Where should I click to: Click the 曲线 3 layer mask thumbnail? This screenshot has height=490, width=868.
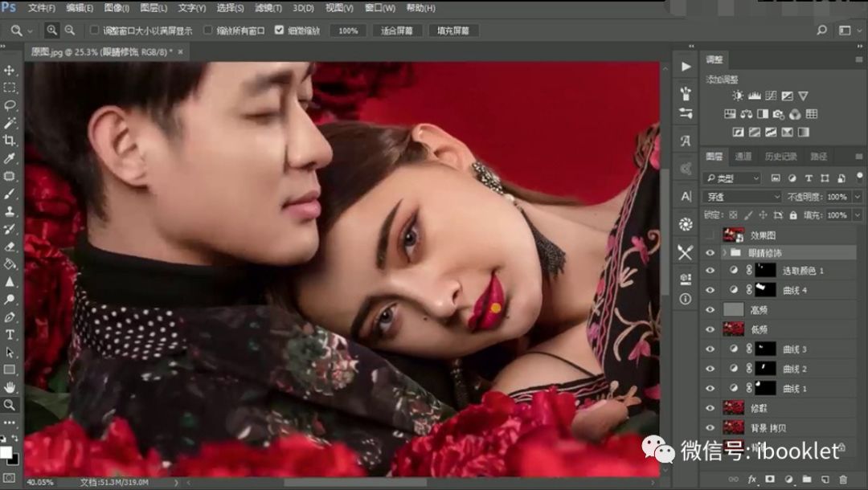(765, 348)
